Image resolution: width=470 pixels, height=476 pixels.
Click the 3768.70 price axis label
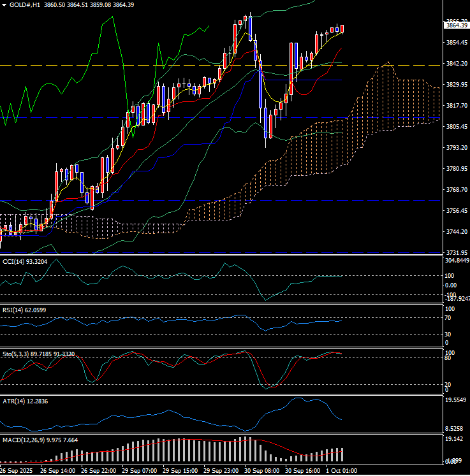pyautogui.click(x=456, y=190)
